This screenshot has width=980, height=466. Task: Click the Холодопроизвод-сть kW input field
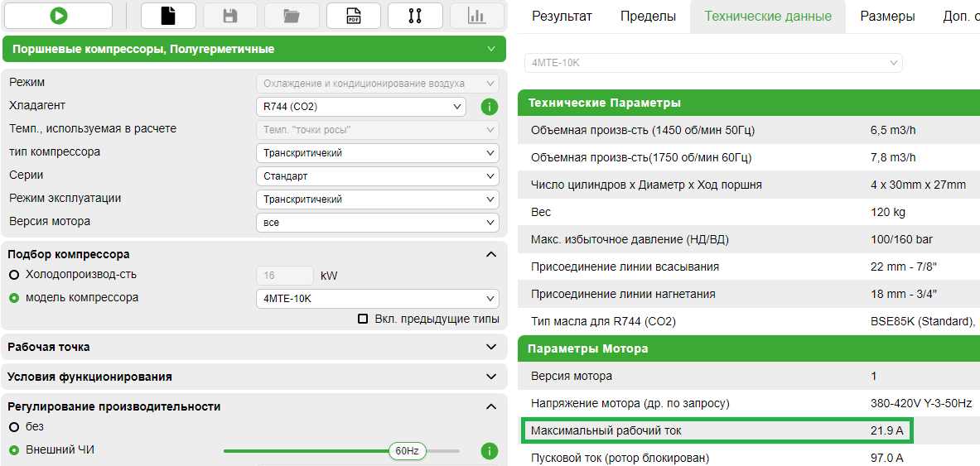(x=285, y=276)
